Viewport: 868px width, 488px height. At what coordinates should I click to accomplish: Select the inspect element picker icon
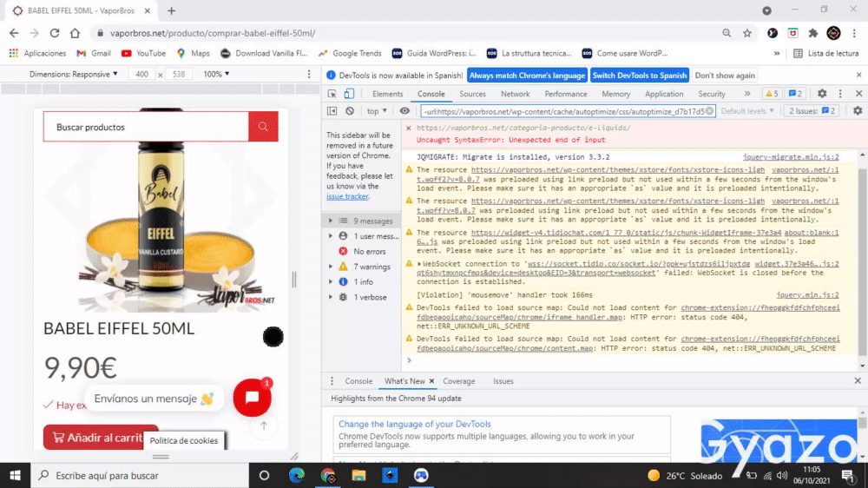click(332, 94)
